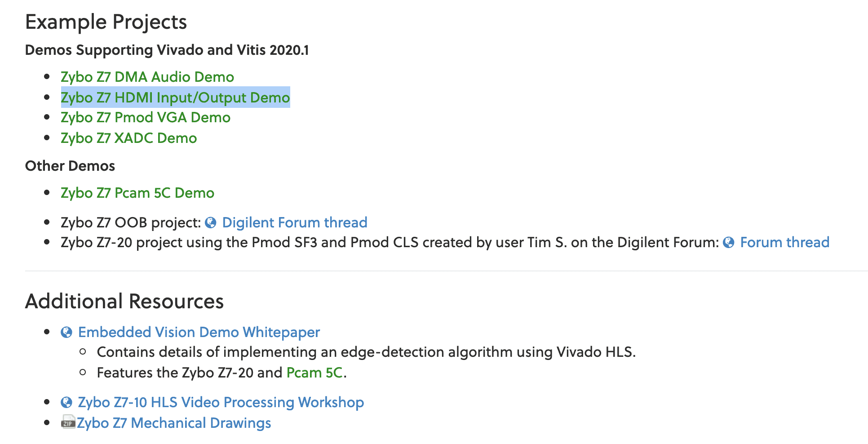Viewport: 868px width, 444px height.
Task: Click Demos Supporting Vivado and Vitis subheading
Action: click(167, 50)
